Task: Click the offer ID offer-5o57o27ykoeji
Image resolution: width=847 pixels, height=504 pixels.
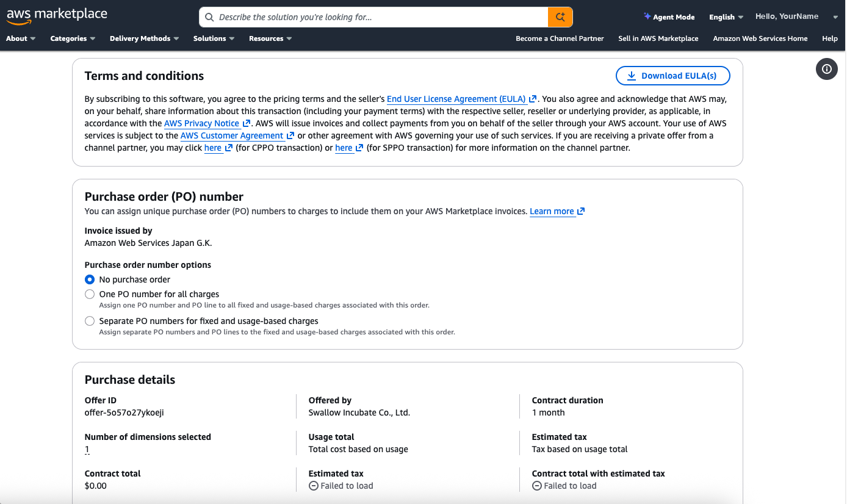Action: (x=124, y=412)
